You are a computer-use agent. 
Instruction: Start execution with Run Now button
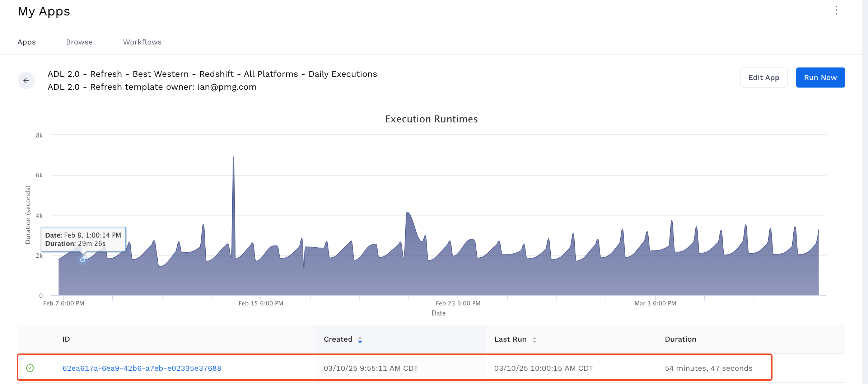[820, 78]
